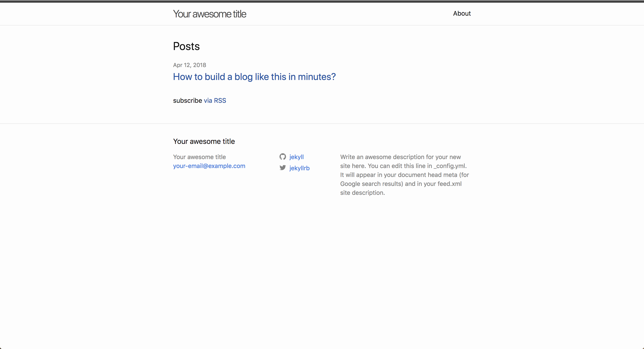Click the 'Your awesome title' site header
The height and width of the screenshot is (349, 644).
(x=210, y=14)
